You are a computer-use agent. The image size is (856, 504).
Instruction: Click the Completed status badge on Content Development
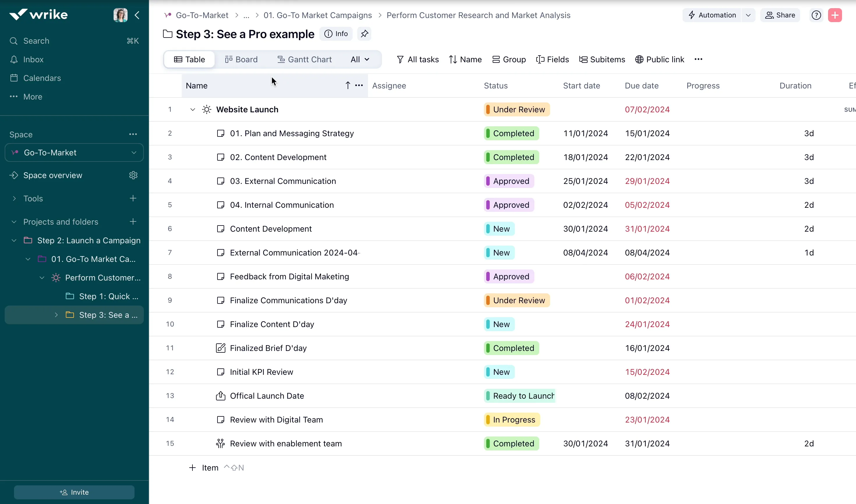coord(512,157)
